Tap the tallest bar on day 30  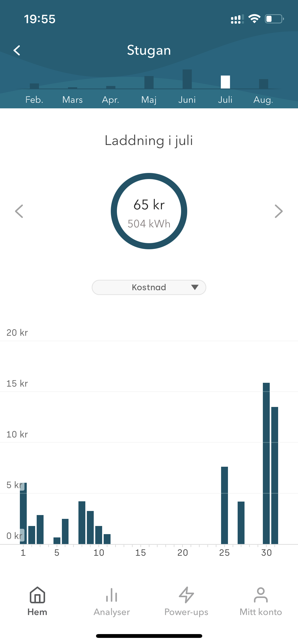click(x=266, y=463)
